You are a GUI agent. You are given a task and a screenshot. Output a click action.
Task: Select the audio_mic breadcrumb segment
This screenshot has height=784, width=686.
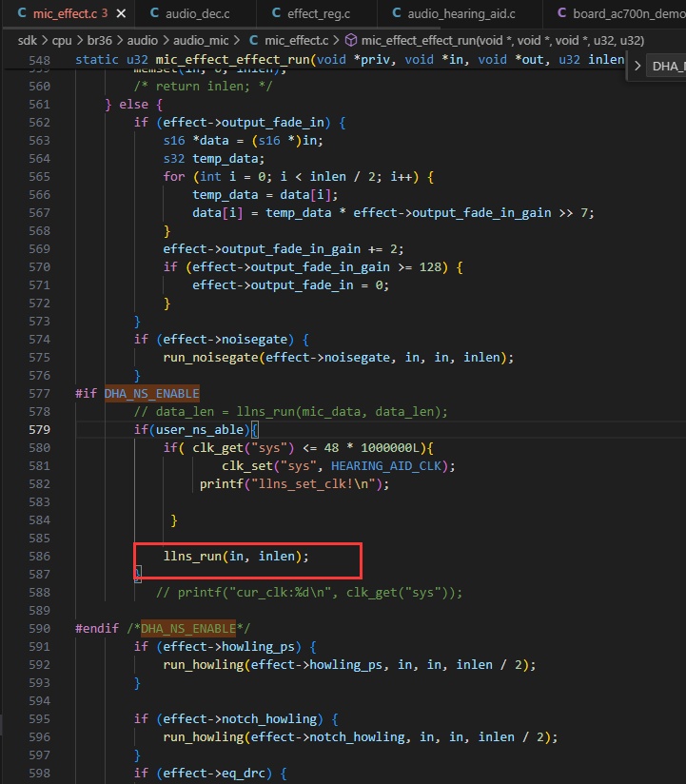coord(201,40)
